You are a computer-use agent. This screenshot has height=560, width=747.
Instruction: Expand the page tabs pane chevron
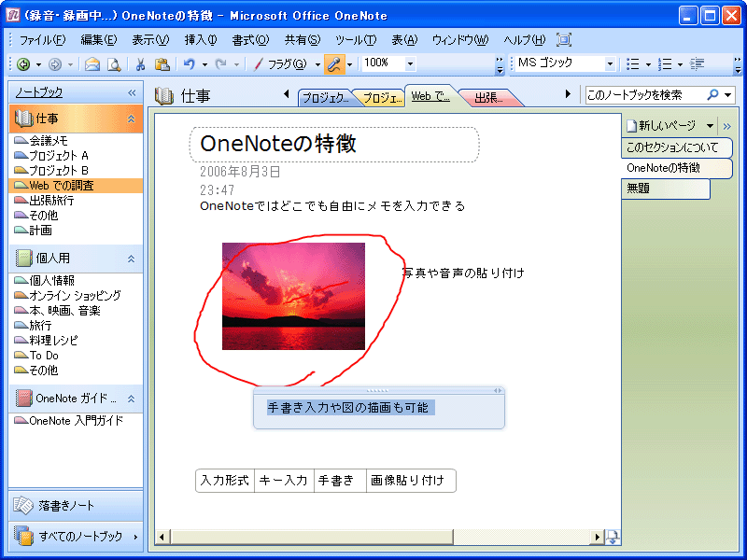726,126
